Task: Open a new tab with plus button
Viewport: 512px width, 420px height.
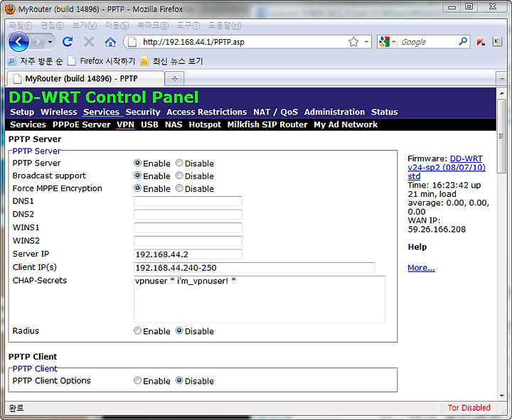Action: [x=175, y=78]
